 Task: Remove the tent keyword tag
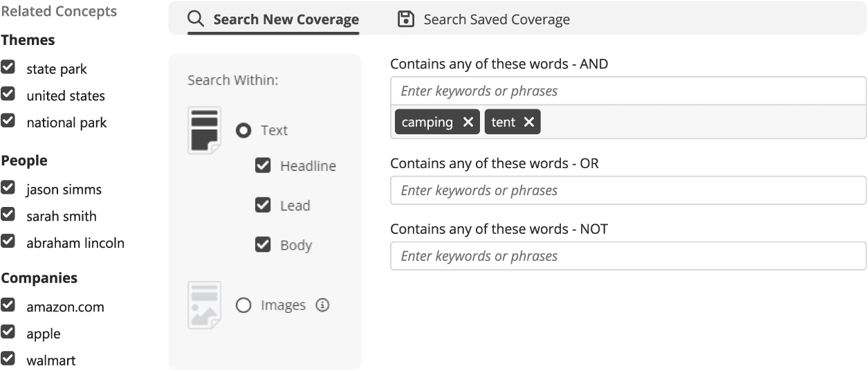529,122
